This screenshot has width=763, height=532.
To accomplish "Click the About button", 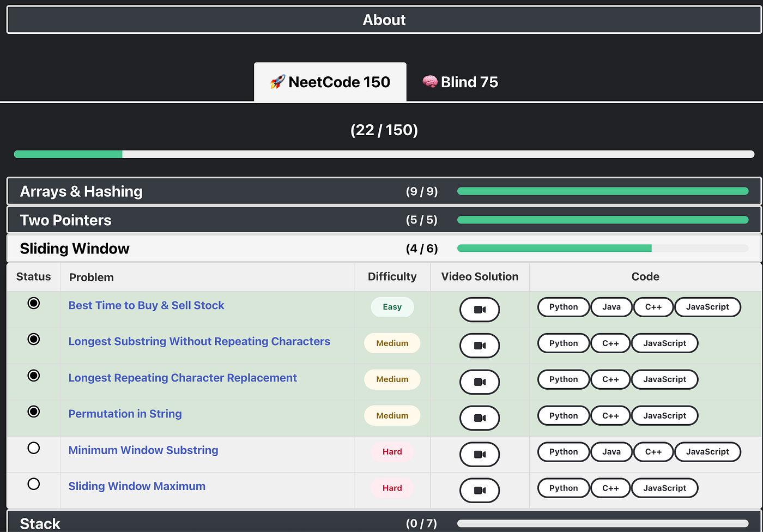I will click(384, 20).
